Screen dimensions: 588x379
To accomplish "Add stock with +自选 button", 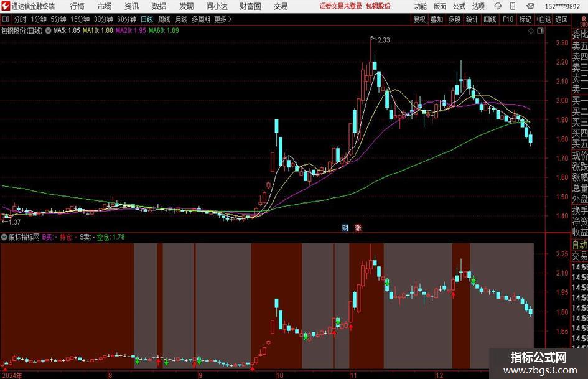I will (543, 19).
